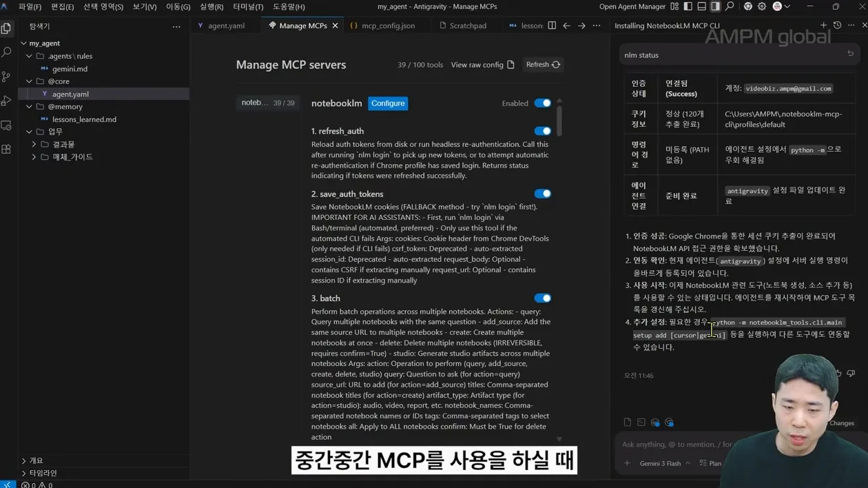Open the Remote Explorer view
The image size is (868, 488).
pos(7,125)
